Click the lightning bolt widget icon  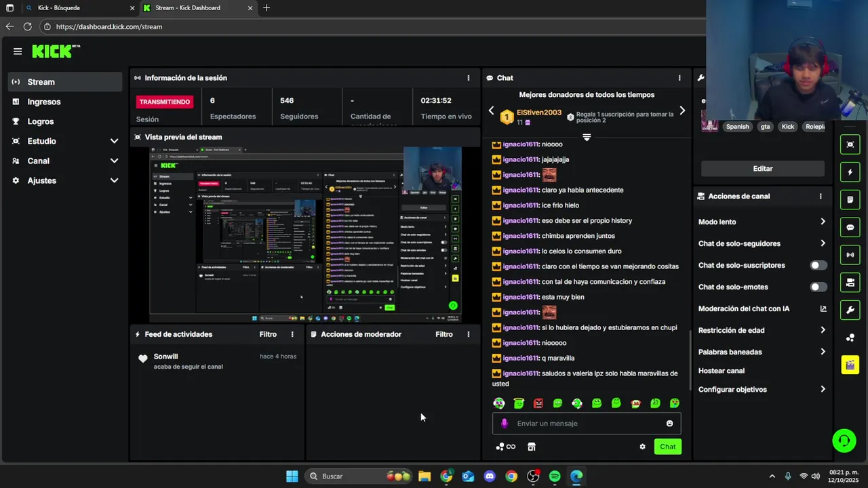point(850,172)
